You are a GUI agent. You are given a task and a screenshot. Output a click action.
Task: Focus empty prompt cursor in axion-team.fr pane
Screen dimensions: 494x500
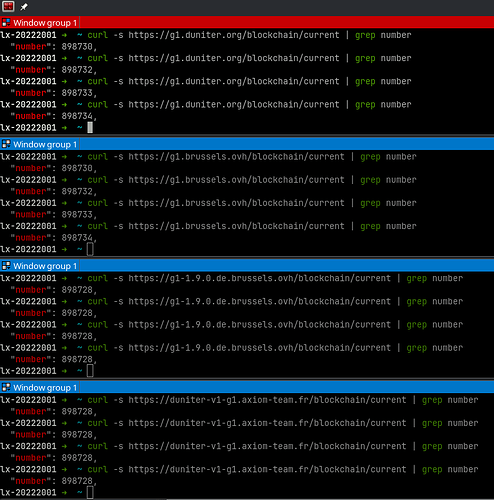pyautogui.click(x=90, y=493)
